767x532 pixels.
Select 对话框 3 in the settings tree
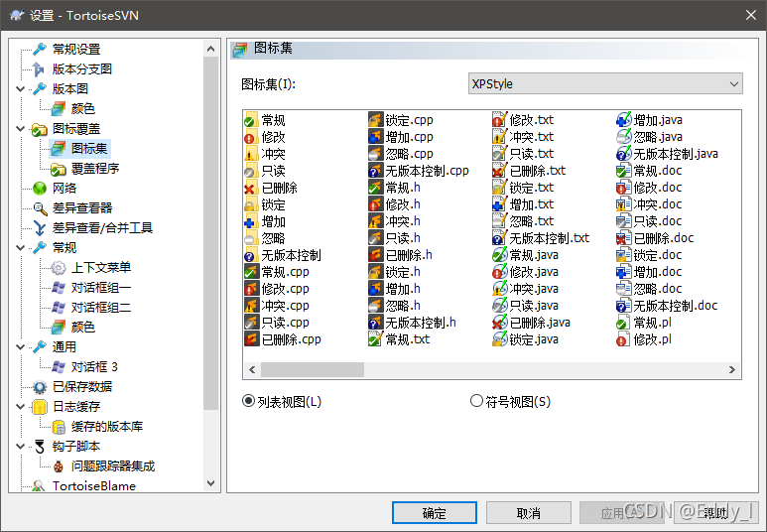pos(94,367)
